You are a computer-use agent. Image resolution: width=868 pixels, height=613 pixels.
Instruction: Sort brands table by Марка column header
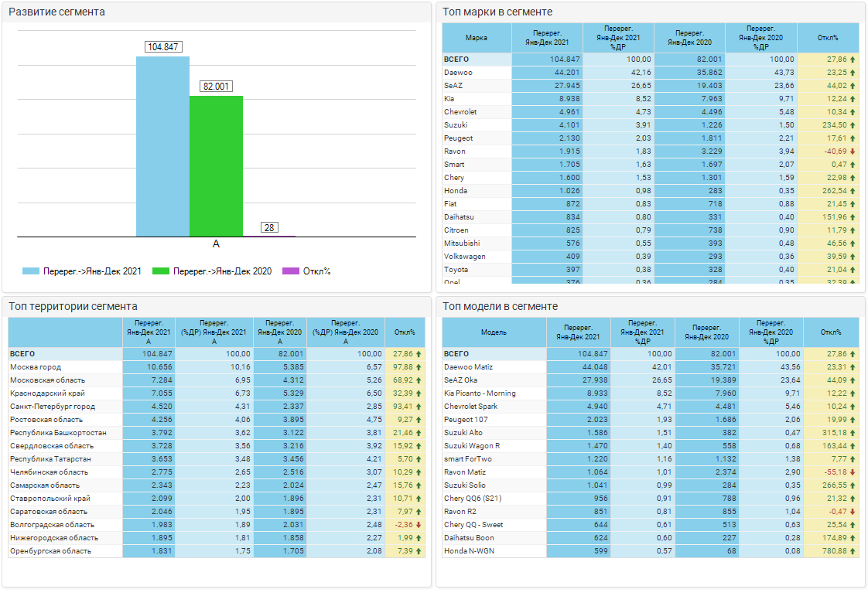477,38
